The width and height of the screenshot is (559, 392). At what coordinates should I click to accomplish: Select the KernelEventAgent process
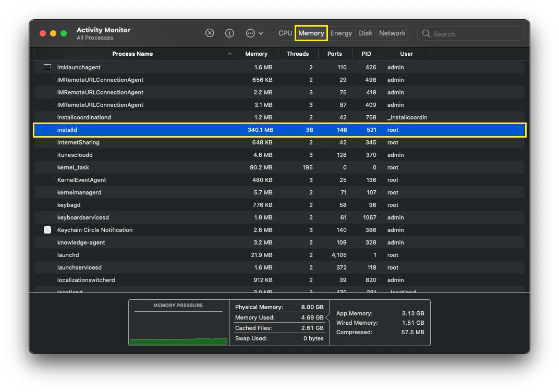coord(279,180)
